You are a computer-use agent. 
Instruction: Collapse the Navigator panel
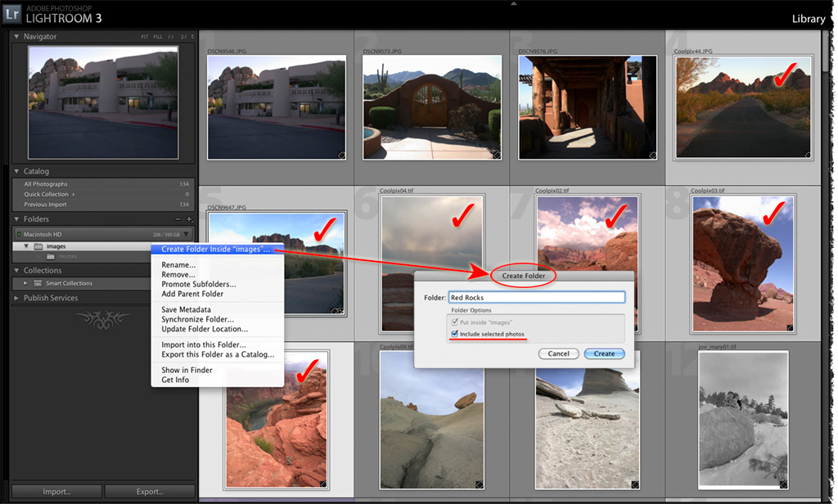tap(16, 37)
